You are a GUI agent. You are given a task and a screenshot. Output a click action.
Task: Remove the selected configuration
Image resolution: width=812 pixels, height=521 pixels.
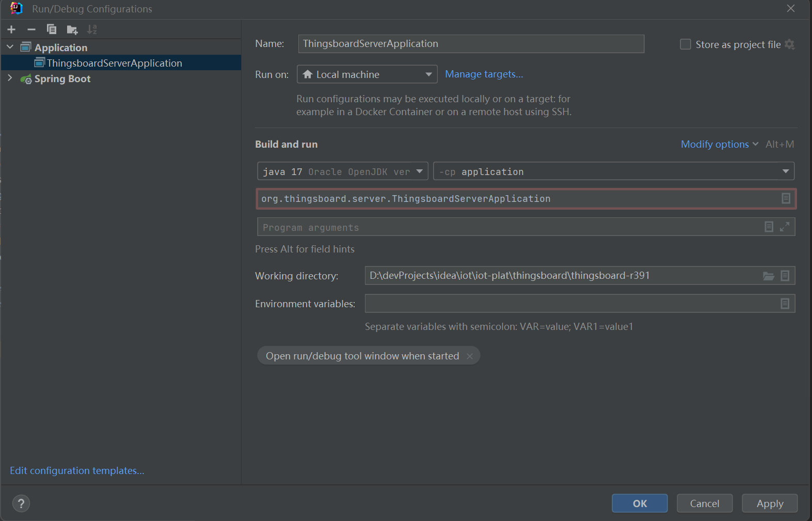(31, 29)
